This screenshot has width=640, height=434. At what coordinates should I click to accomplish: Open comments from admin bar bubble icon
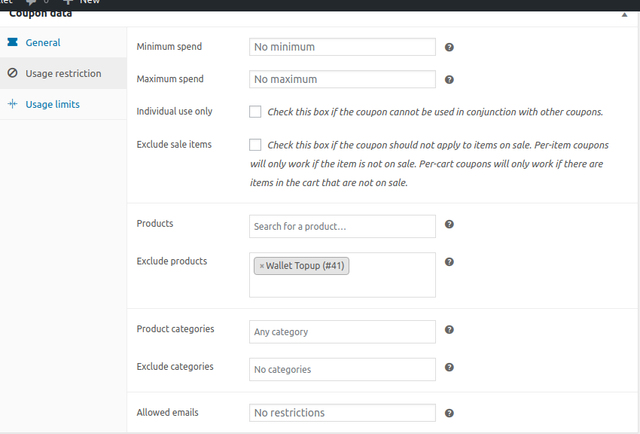[x=31, y=2]
